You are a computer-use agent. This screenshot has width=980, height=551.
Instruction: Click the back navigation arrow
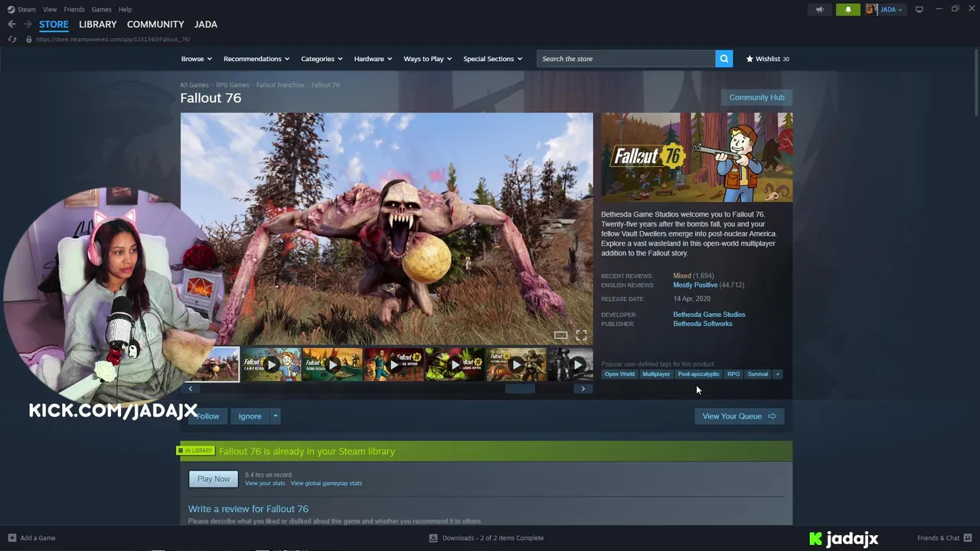point(11,24)
